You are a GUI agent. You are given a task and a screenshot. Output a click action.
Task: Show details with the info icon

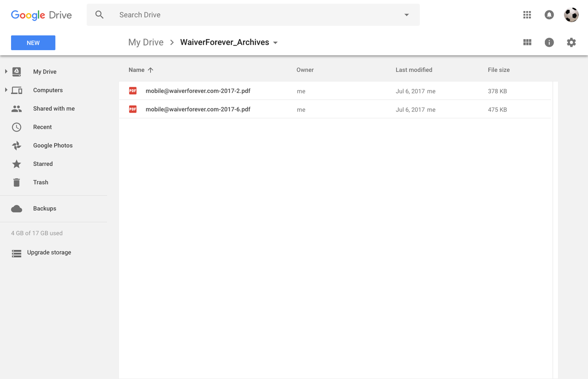[x=549, y=42]
